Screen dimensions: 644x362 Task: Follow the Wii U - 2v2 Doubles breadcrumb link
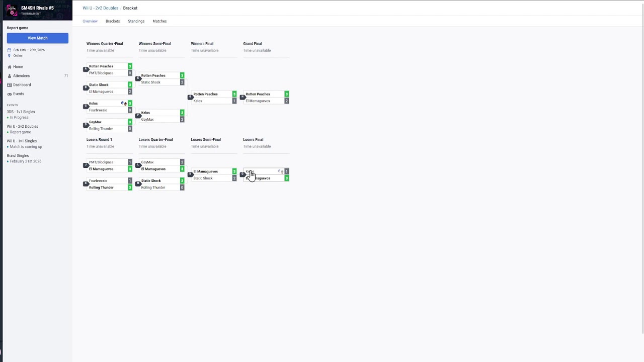click(101, 8)
